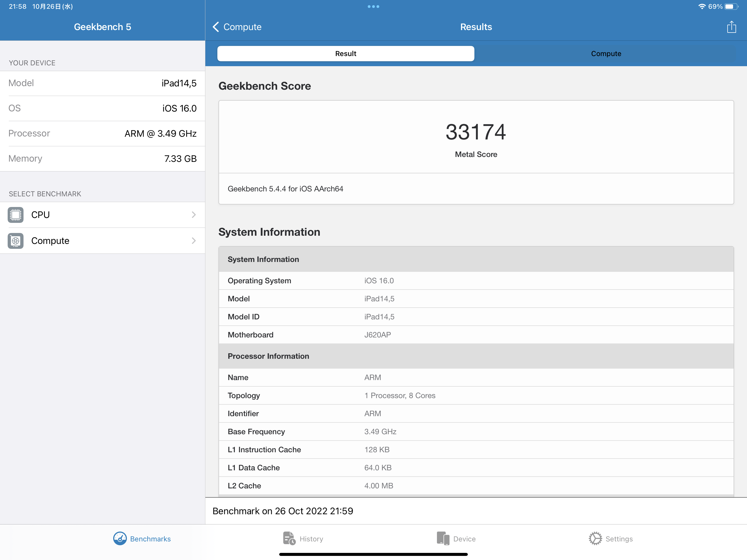Click the 'Metal Score' label
Image resolution: width=747 pixels, height=560 pixels.
click(476, 154)
